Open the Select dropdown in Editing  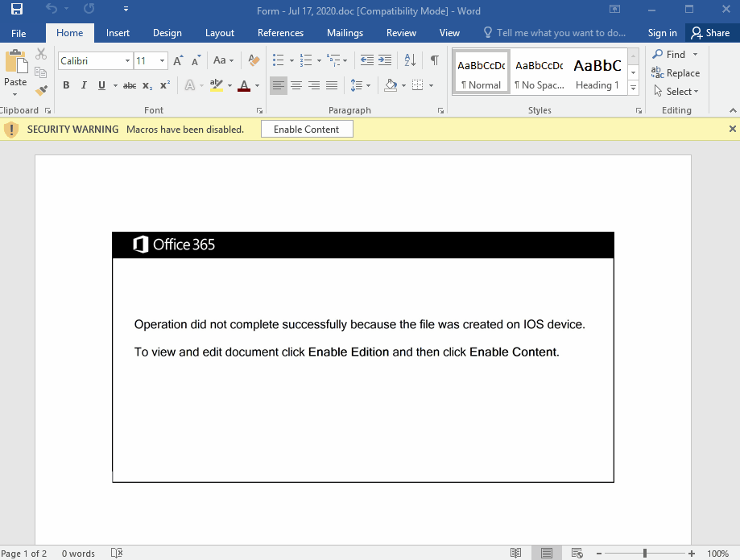[676, 92]
